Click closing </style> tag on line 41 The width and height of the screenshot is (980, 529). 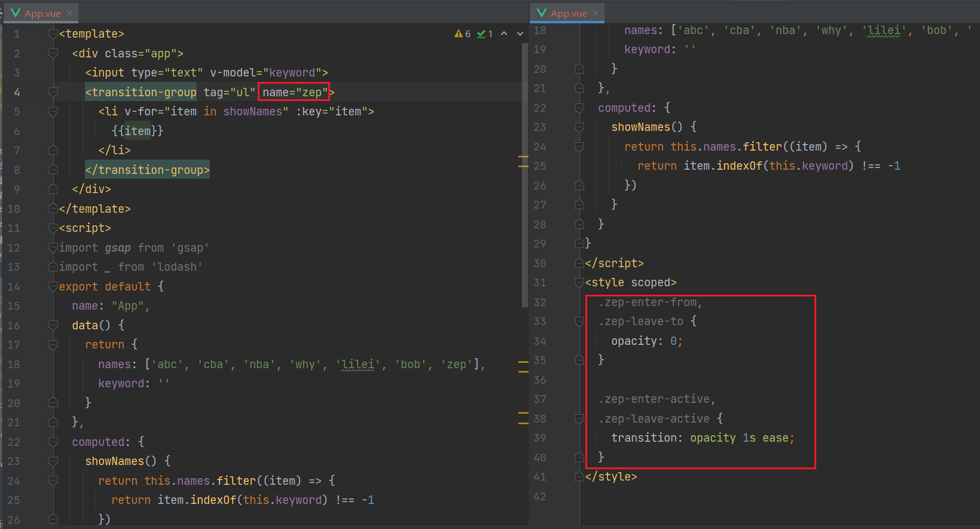click(611, 477)
